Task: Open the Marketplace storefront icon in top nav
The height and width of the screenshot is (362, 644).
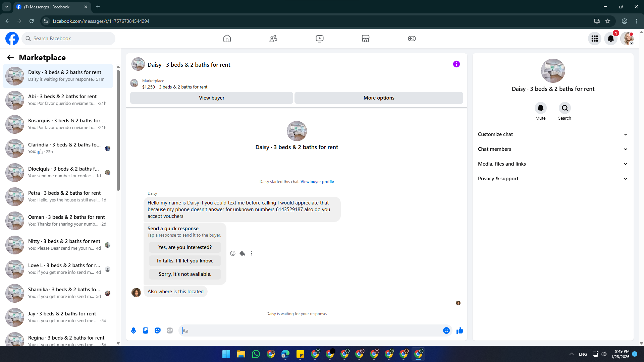Action: tap(365, 39)
